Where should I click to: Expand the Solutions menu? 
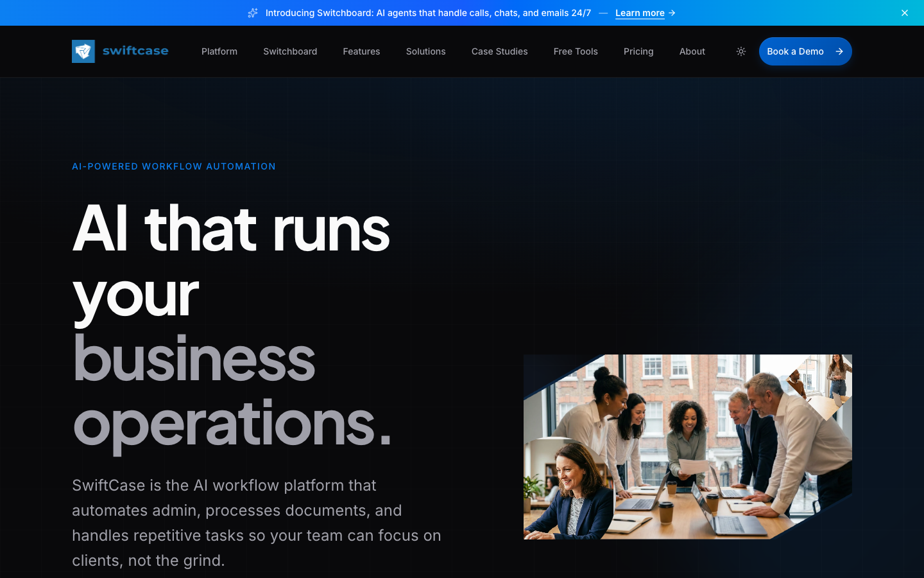425,51
